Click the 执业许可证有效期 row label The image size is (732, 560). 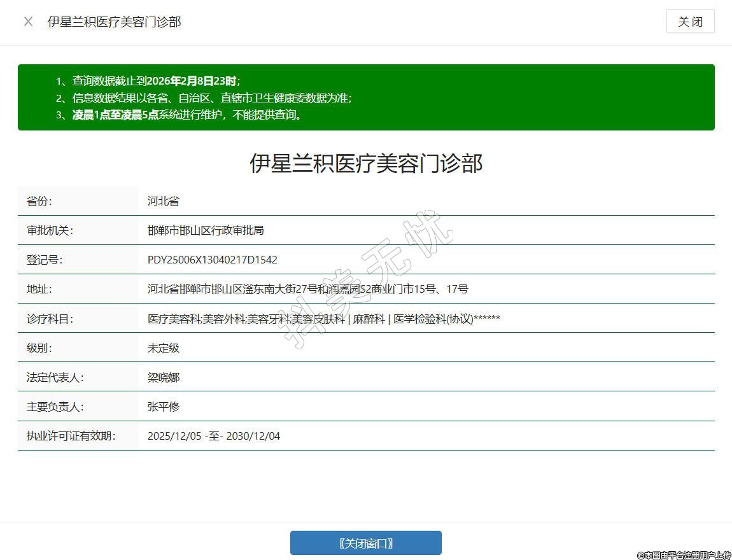(71, 436)
